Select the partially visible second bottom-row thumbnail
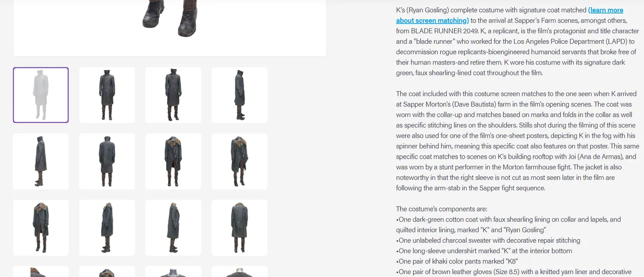Viewport: 644px width, 277px height. [107, 271]
